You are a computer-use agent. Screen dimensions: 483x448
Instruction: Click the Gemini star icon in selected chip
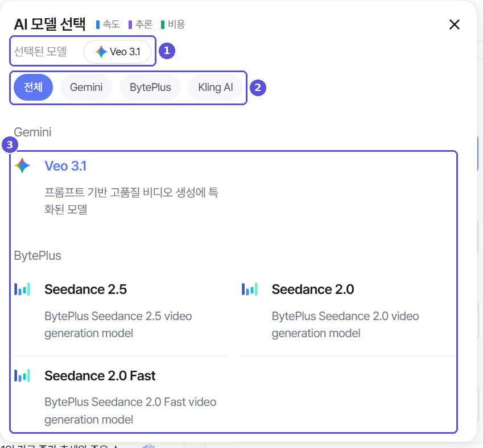101,52
